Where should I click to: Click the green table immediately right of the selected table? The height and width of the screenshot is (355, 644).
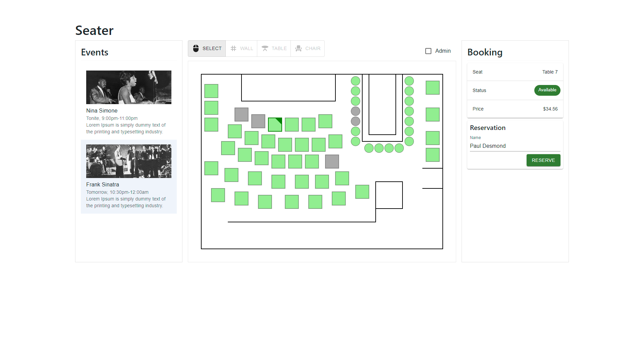point(292,125)
